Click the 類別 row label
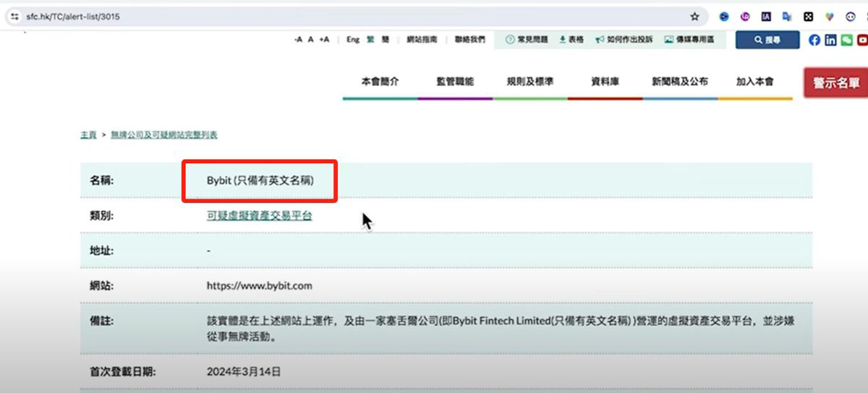This screenshot has height=393, width=868. pos(102,215)
